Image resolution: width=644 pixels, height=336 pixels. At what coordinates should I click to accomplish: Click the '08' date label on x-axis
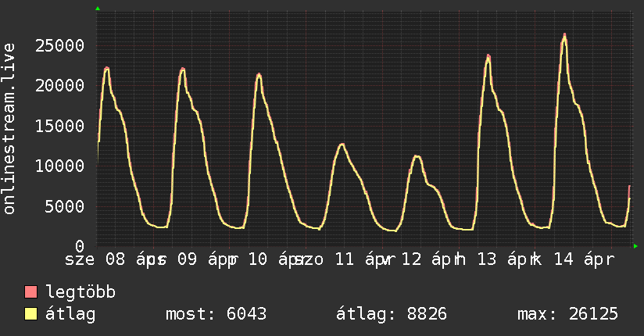coord(116,259)
